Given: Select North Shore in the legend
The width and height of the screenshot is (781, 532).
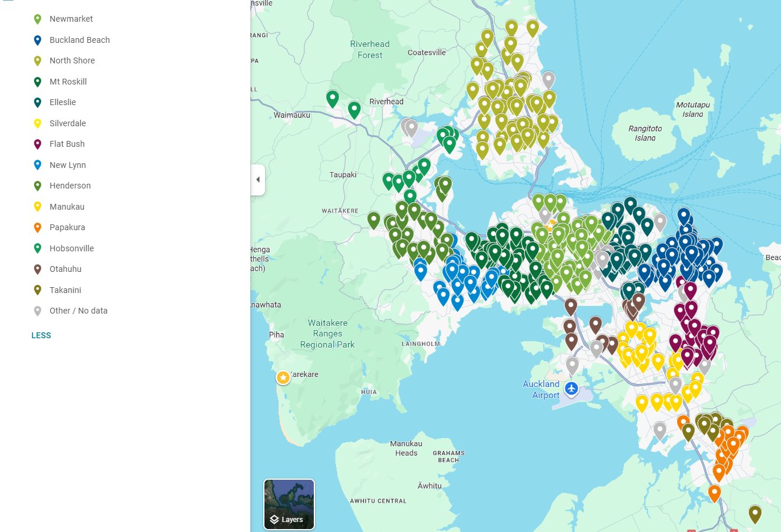Looking at the screenshot, I should [72, 60].
